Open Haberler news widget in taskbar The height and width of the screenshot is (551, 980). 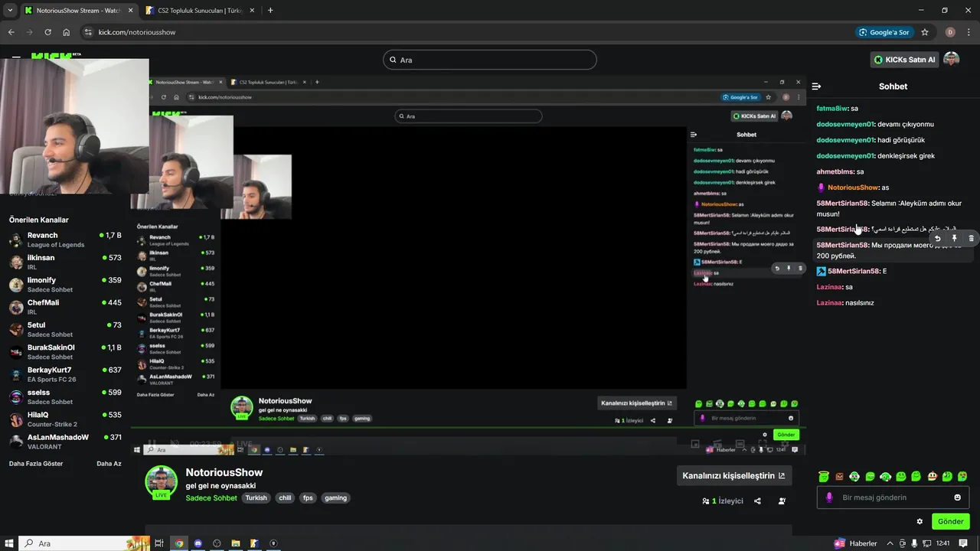(856, 543)
